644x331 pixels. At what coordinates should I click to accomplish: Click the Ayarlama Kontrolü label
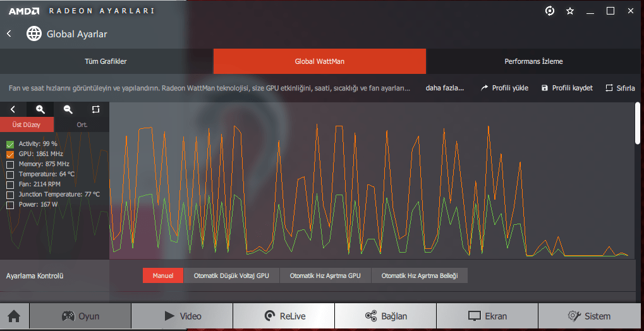pyautogui.click(x=35, y=275)
